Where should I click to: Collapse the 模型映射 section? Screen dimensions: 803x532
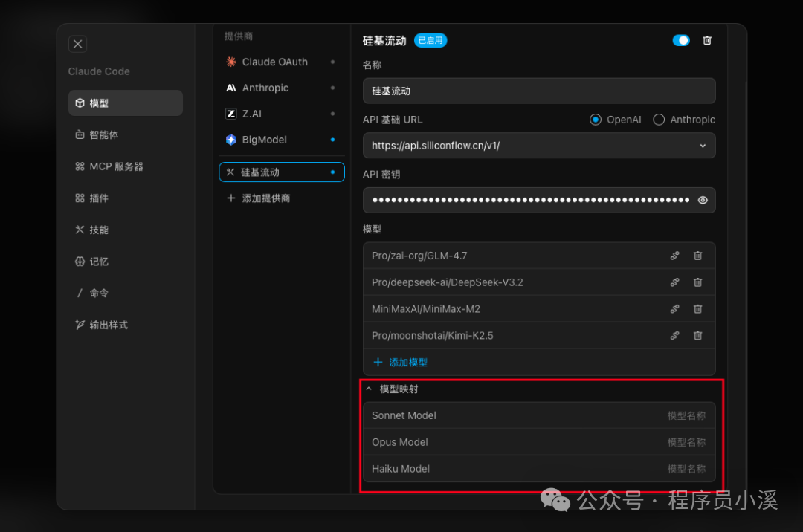pyautogui.click(x=370, y=389)
